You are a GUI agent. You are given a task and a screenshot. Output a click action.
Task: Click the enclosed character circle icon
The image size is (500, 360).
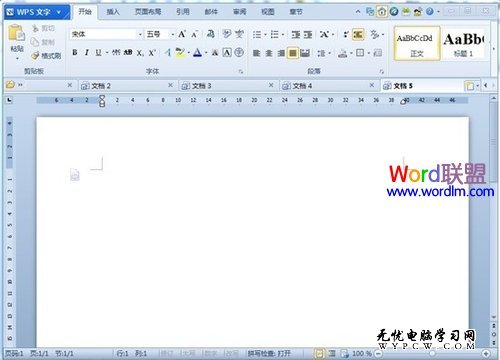(x=239, y=52)
